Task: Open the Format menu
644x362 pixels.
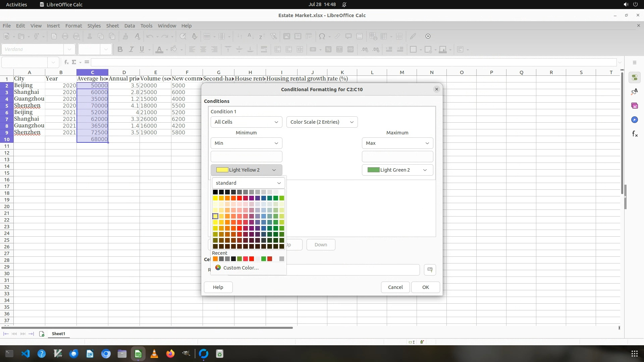Action: tap(73, 26)
